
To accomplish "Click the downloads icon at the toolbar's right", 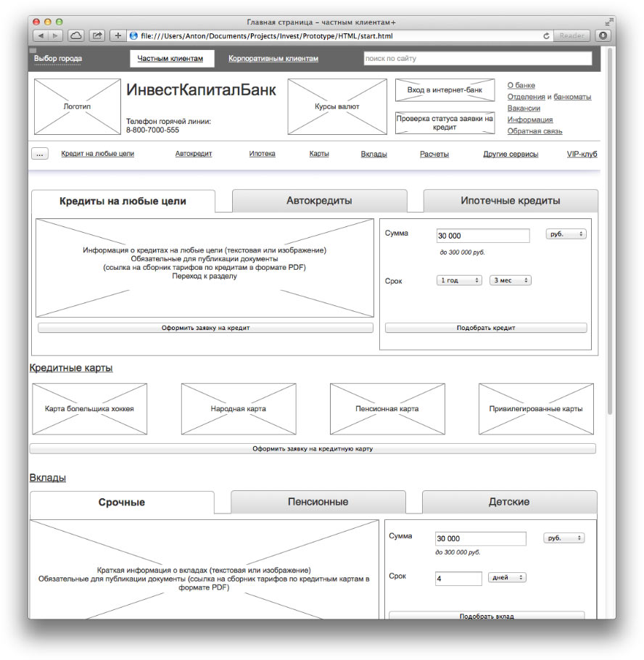I will [x=603, y=35].
